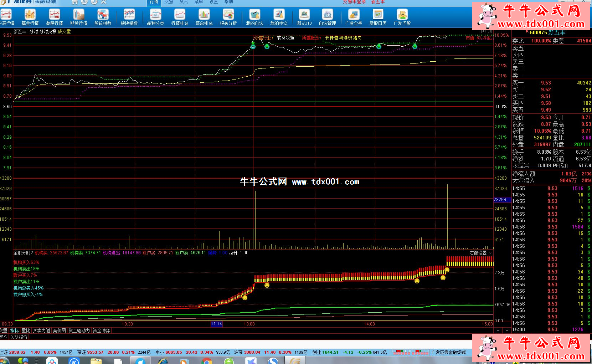Click 机构买入63% legend label
The height and width of the screenshot is (364, 592).
(x=26, y=262)
